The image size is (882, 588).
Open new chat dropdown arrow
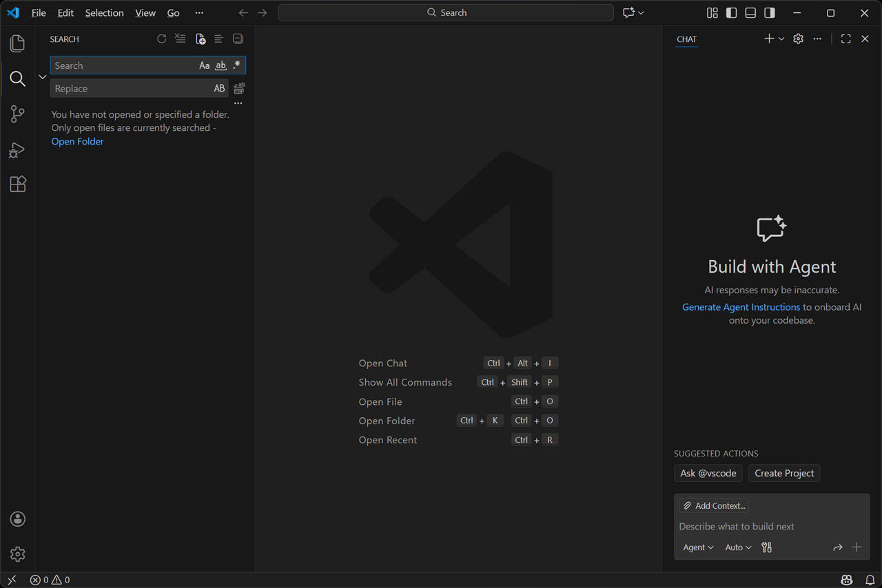[x=781, y=39]
